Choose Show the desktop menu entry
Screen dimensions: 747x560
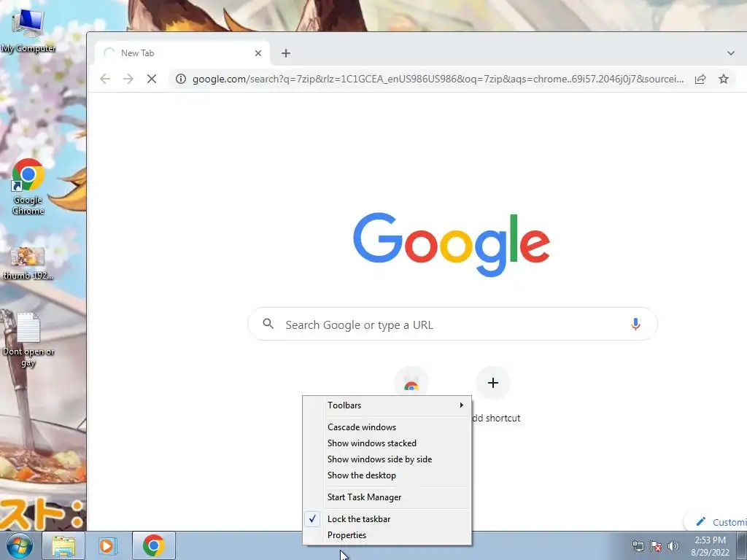[387, 475]
